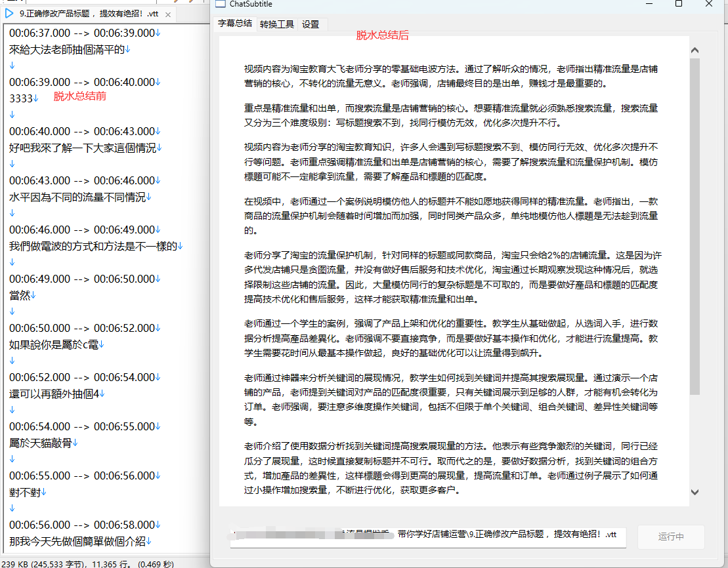Click subtitle line 如果說你是屬於c電
The width and height of the screenshot is (728, 568).
(x=53, y=345)
